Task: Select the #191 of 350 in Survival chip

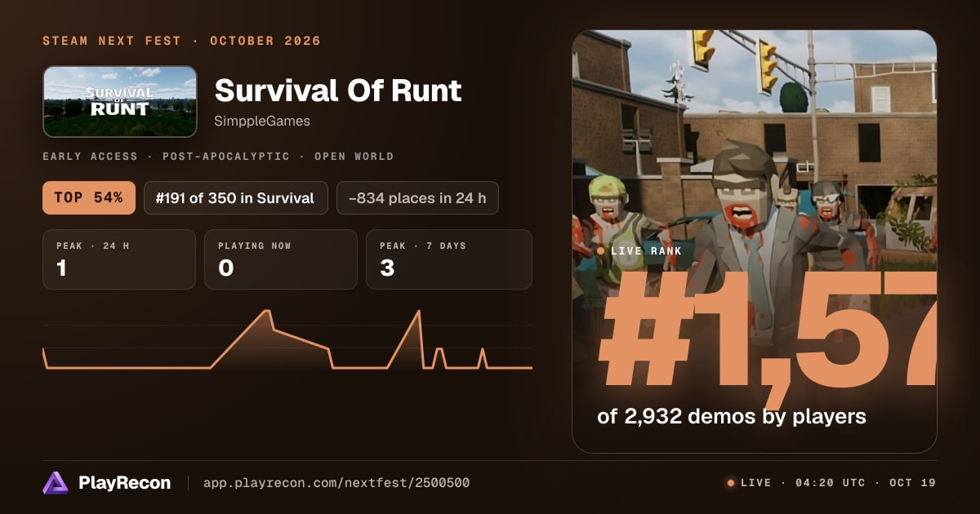Action: coord(236,197)
